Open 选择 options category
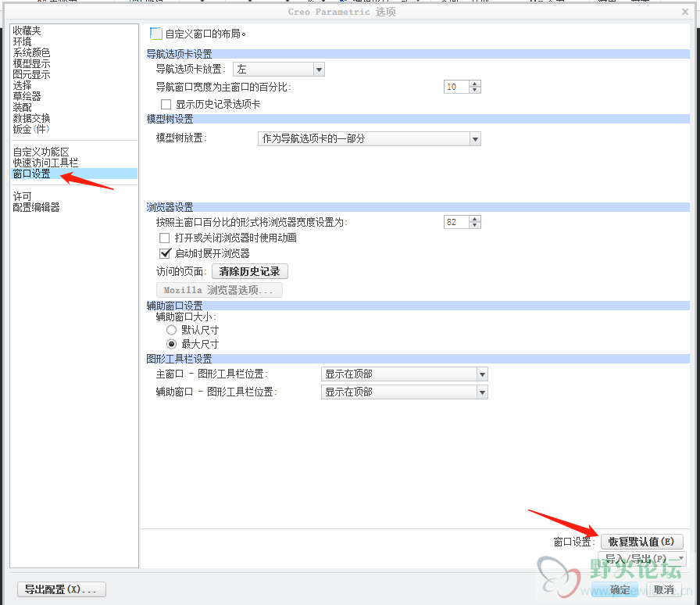Viewport: 700px width, 605px height. [x=23, y=85]
